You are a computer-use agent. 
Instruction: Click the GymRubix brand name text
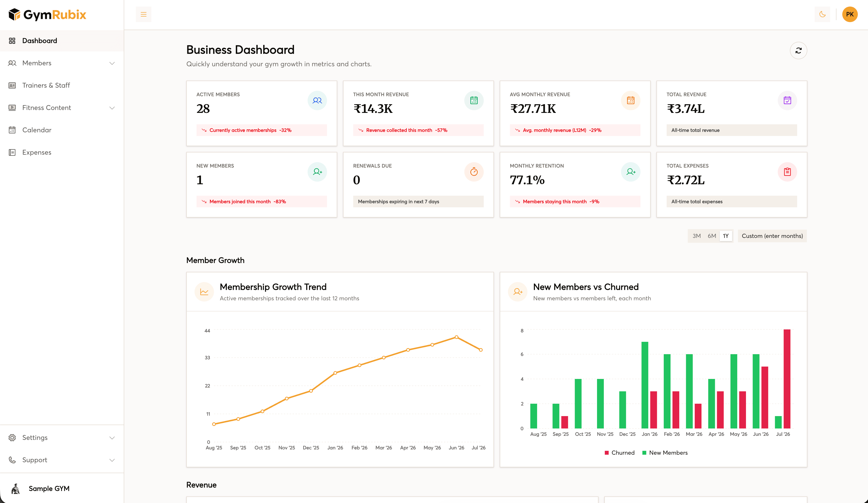(x=55, y=15)
